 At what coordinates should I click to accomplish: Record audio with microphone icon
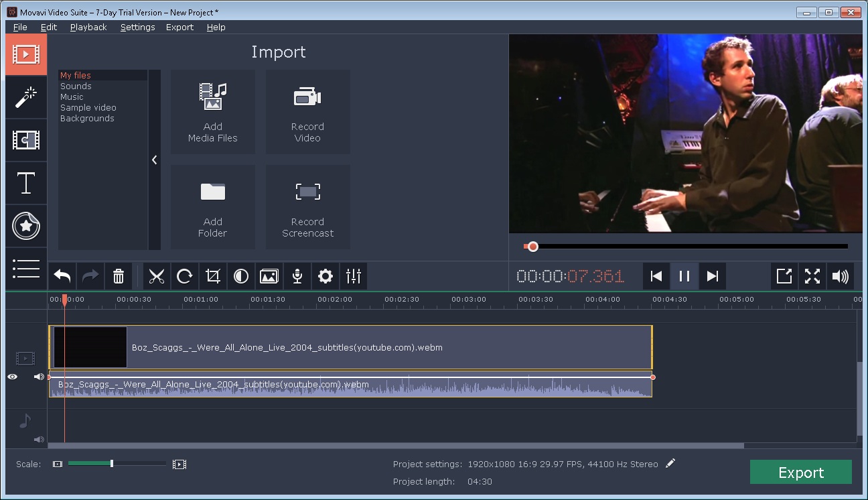(x=297, y=276)
